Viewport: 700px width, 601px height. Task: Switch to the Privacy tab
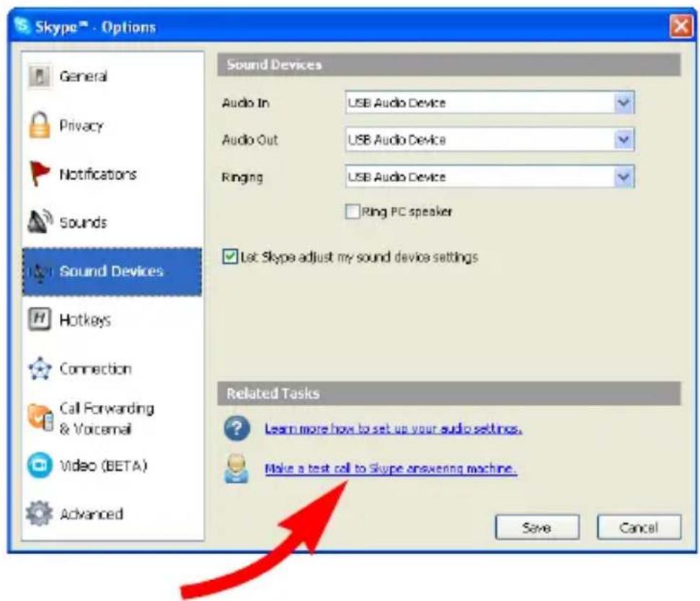click(112, 125)
